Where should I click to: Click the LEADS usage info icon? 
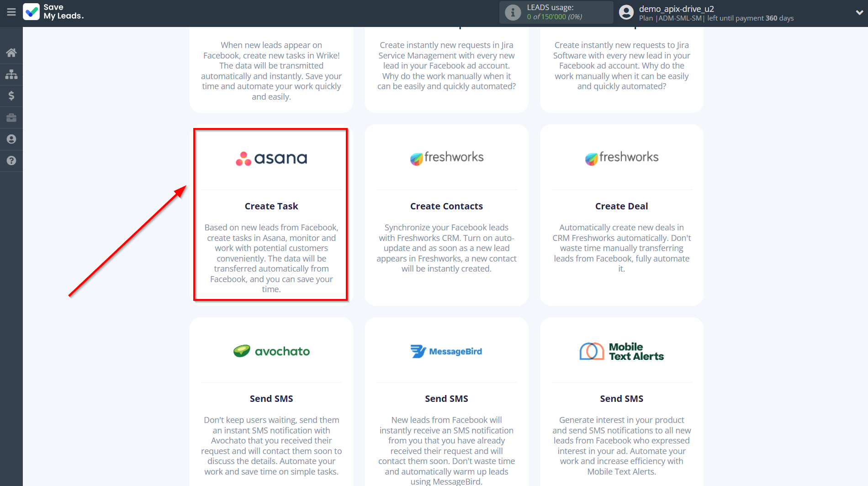[513, 12]
